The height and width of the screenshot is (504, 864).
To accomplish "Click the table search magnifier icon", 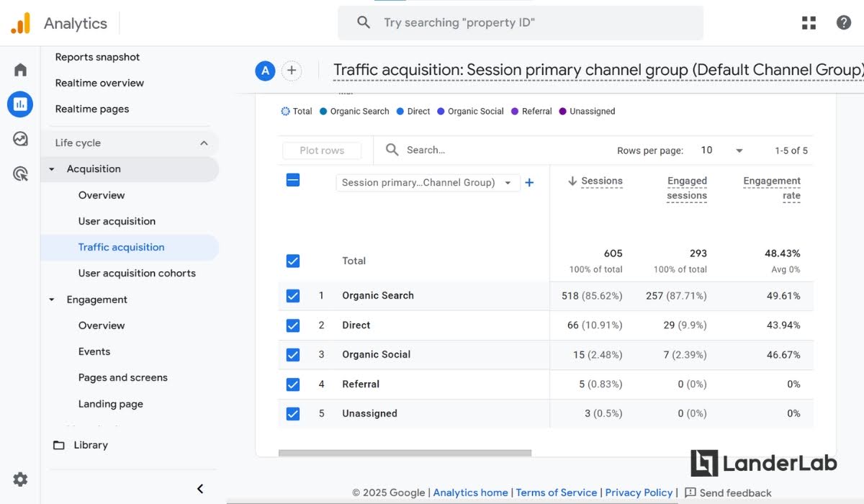I will [x=392, y=150].
